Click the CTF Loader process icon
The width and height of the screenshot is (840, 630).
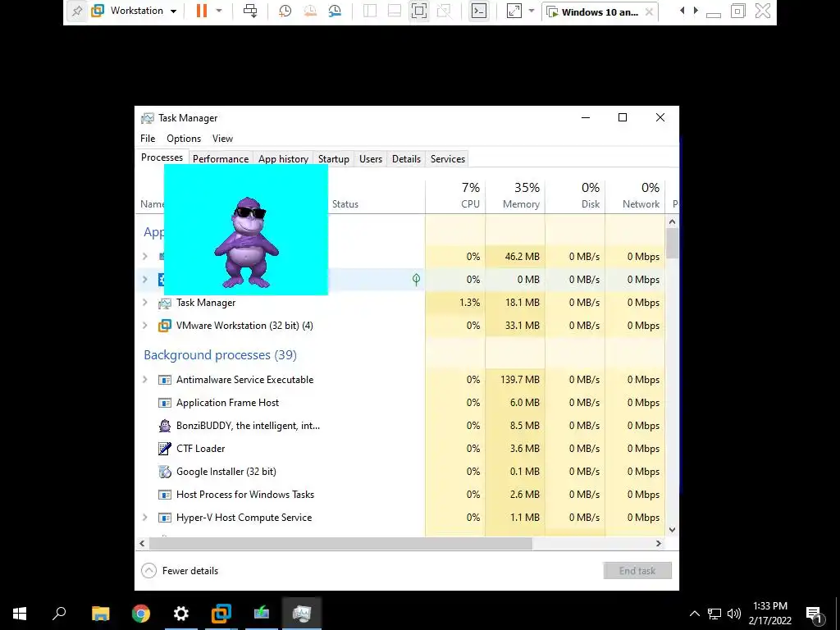pos(164,449)
